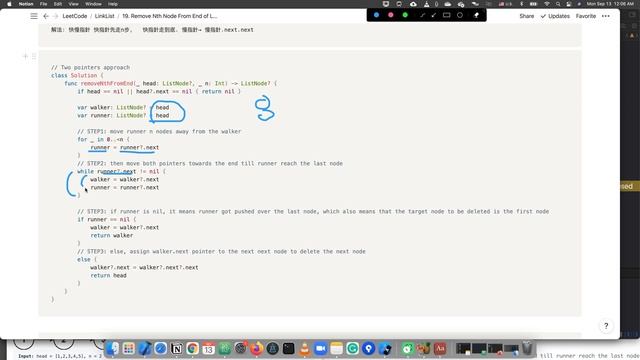640x360 pixels.
Task: Open the Window menu
Action: [x=93, y=4]
